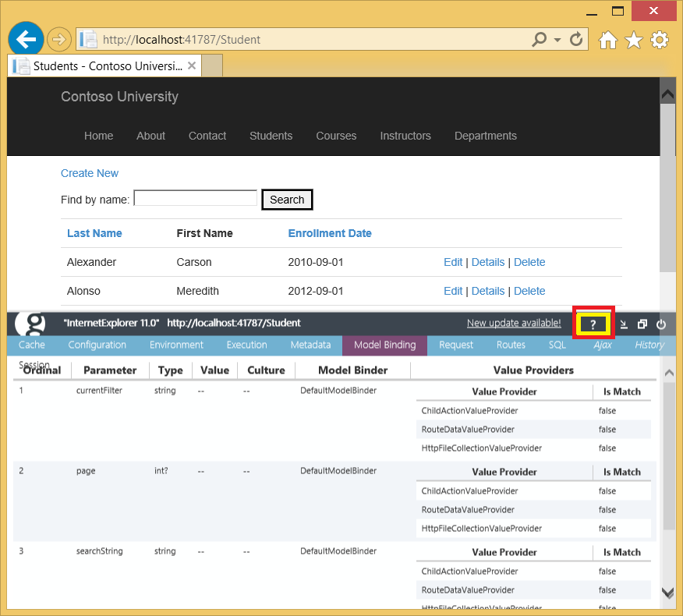Refresh the page with the refresh icon
Screen dimensions: 683x616
pos(575,39)
